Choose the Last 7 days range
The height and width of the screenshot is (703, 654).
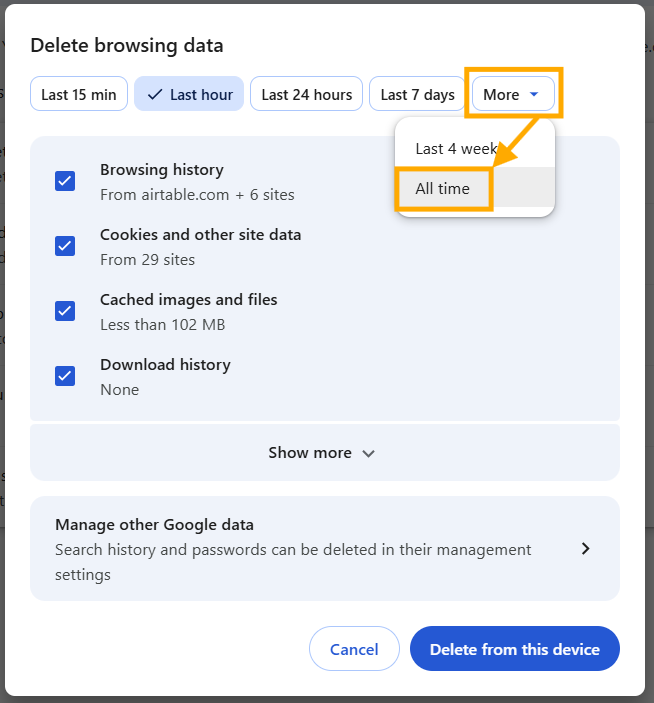(x=417, y=95)
